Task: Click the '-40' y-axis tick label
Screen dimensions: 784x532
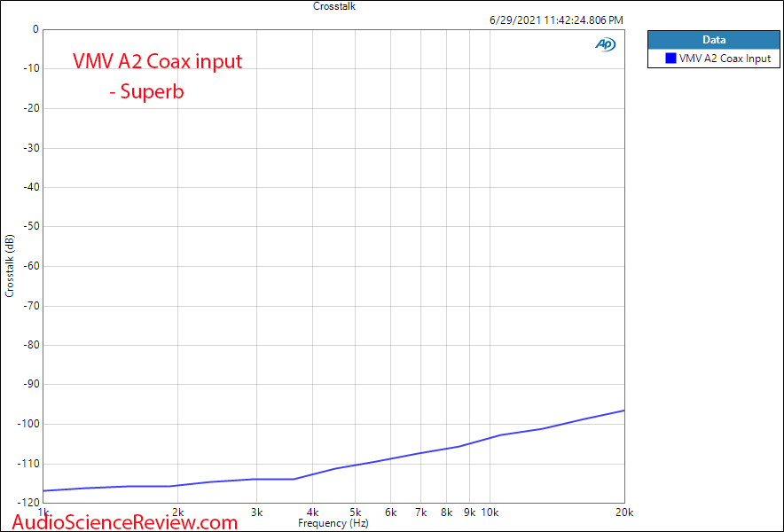Action: coord(31,187)
